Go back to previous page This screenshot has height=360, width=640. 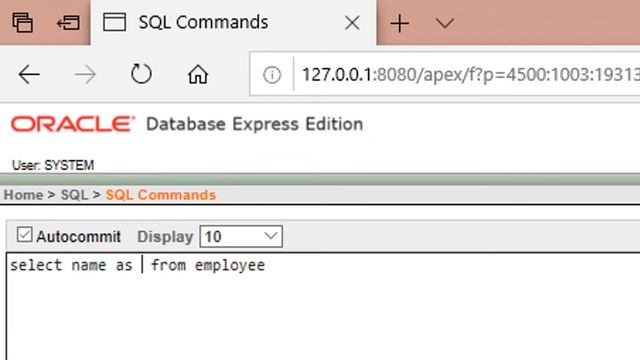tap(29, 75)
